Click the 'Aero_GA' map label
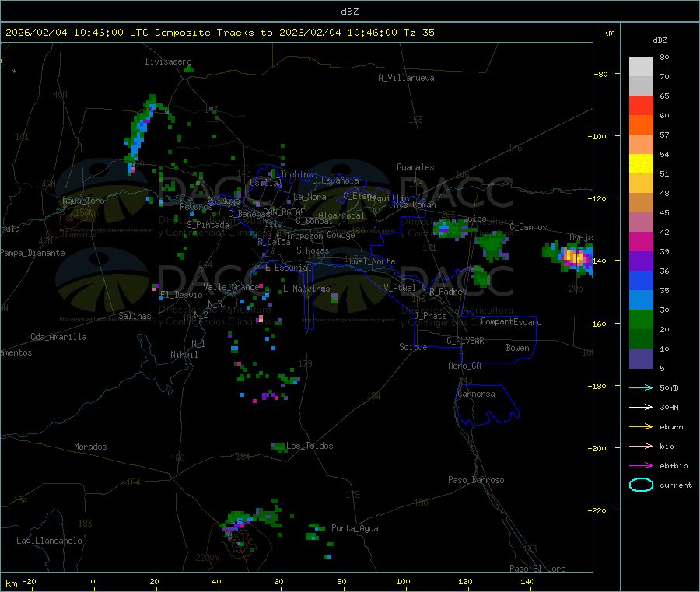This screenshot has height=592, width=700. (x=465, y=366)
